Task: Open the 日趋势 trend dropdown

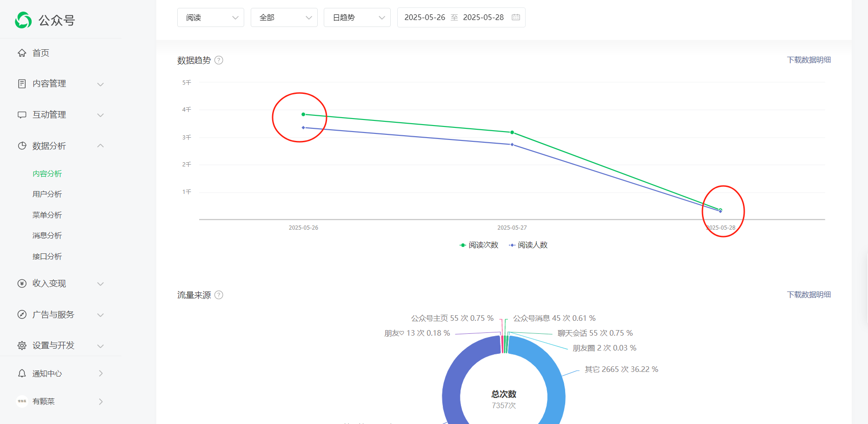Action: [357, 17]
